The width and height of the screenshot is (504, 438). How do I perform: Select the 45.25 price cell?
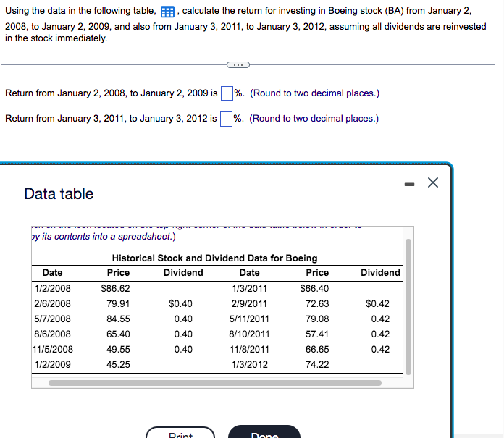[118, 364]
